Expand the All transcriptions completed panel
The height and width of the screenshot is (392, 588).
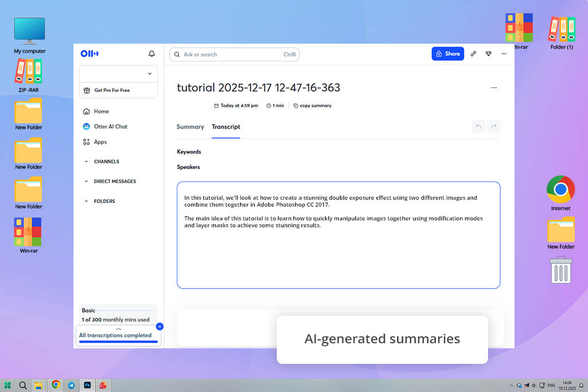coord(118,329)
